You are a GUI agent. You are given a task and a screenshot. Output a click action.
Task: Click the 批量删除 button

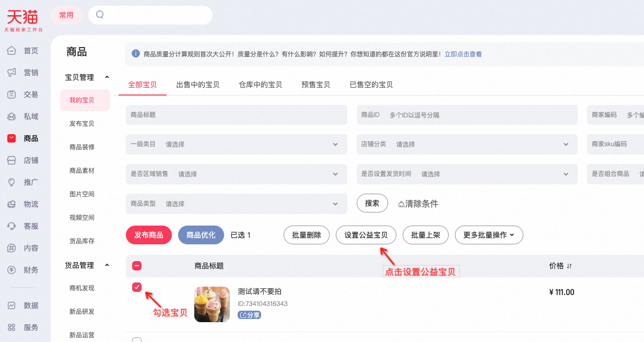(x=307, y=235)
